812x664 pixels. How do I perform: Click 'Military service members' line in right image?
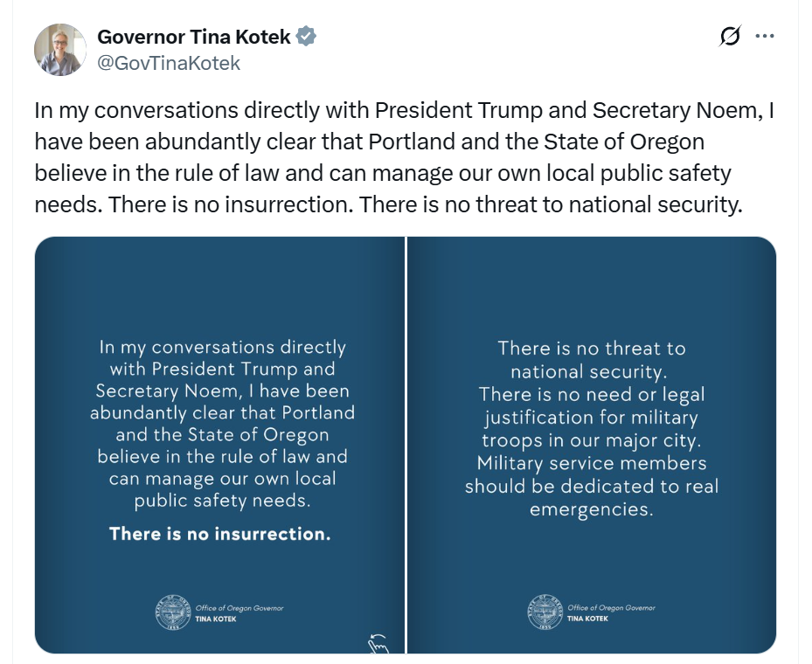(592, 463)
